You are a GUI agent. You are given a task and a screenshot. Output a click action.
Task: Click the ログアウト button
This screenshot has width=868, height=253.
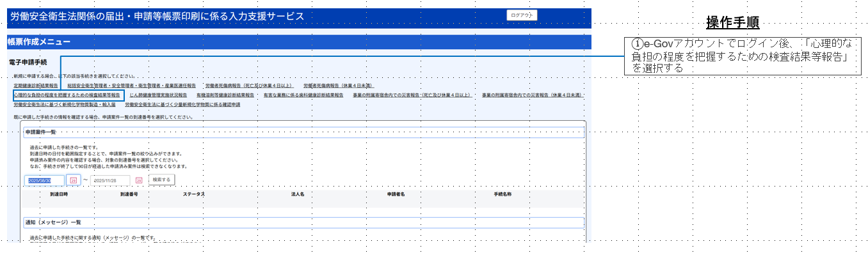coord(522,15)
